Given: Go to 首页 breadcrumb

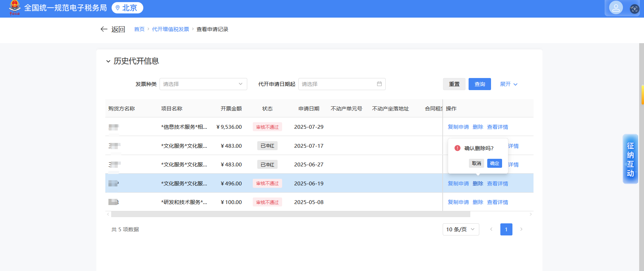Looking at the screenshot, I should point(140,29).
